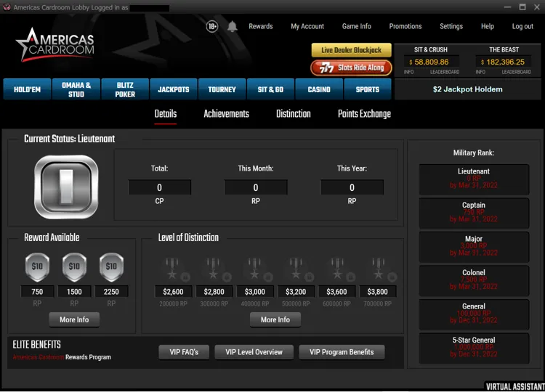Viewport: 545px width, 392px height.
Task: Open notifications bell icon
Action: pos(233,26)
